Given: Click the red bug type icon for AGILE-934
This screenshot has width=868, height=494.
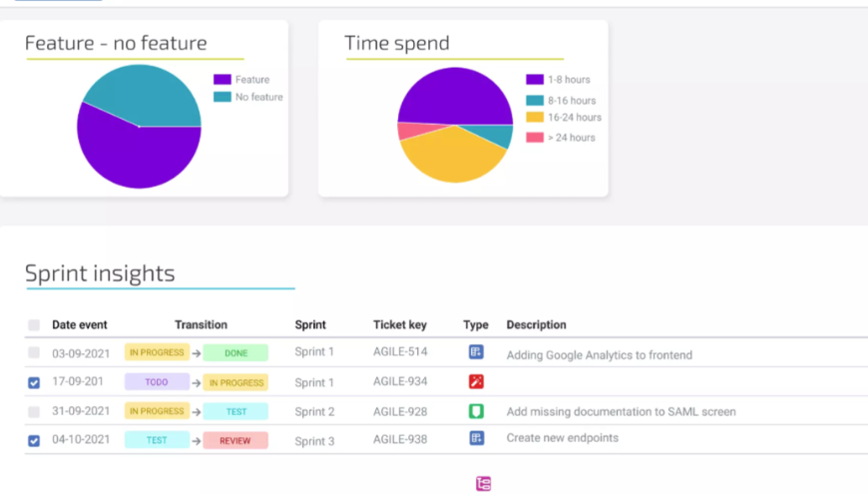Looking at the screenshot, I should (x=476, y=382).
